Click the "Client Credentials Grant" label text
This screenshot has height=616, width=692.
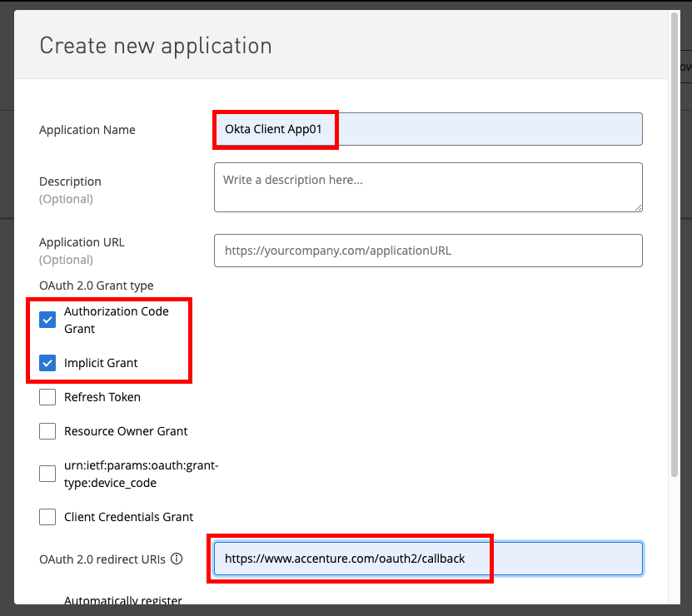128,517
